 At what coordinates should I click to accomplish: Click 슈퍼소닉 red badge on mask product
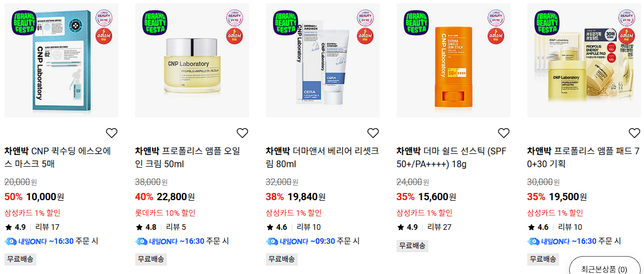coord(104,35)
